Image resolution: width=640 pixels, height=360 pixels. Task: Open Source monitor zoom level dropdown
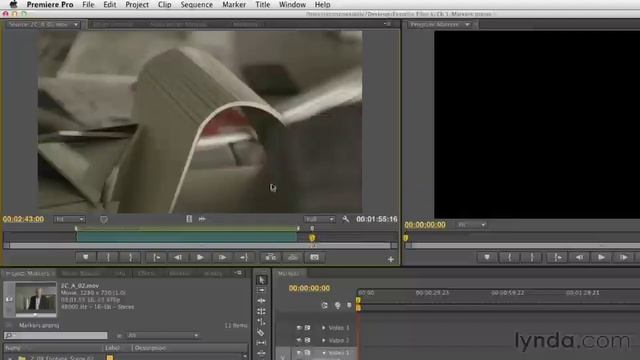[69, 219]
